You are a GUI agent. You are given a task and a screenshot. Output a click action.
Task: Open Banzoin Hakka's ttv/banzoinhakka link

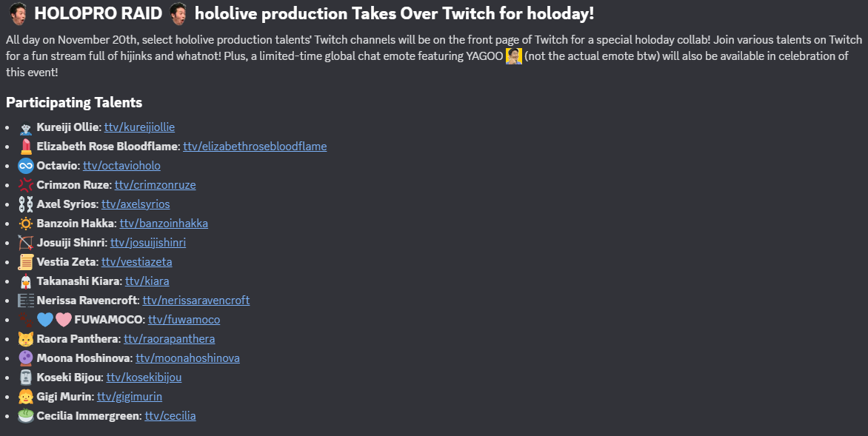pyautogui.click(x=164, y=224)
